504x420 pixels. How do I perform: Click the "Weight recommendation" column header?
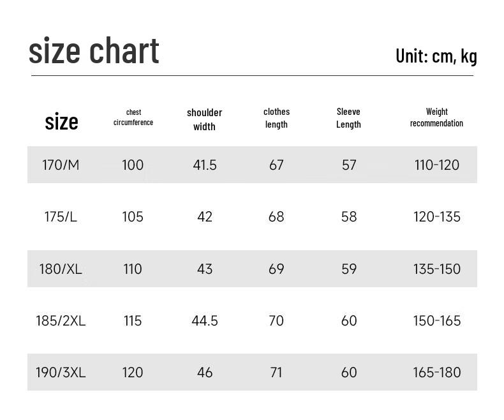tap(436, 117)
